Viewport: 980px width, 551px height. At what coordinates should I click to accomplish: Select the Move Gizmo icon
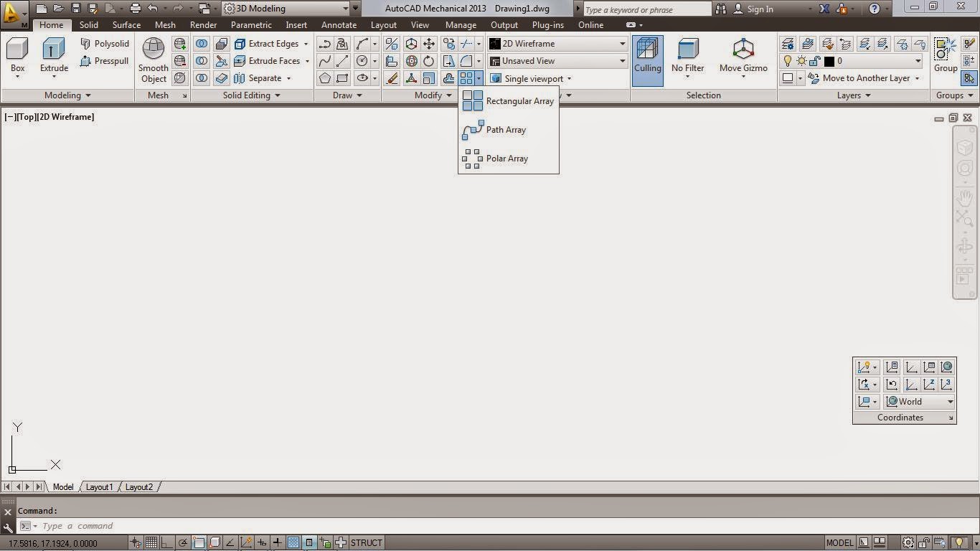[x=743, y=50]
